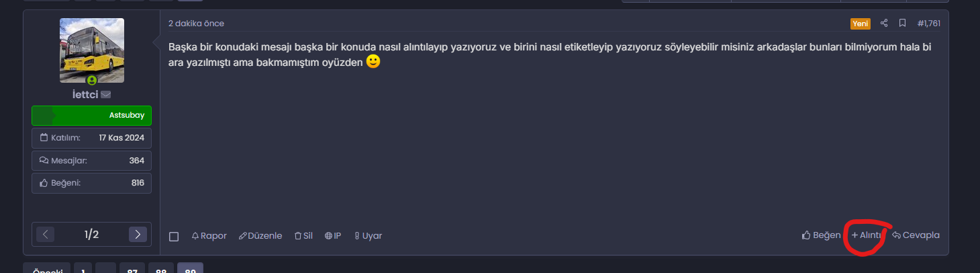This screenshot has height=273, width=980.
Task: Like the post with Beğen
Action: (821, 235)
